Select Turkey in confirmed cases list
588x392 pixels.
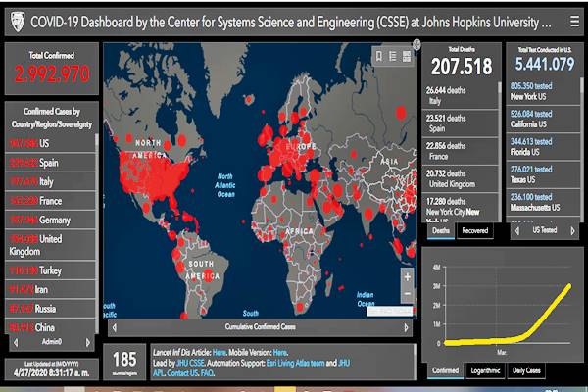click(50, 270)
